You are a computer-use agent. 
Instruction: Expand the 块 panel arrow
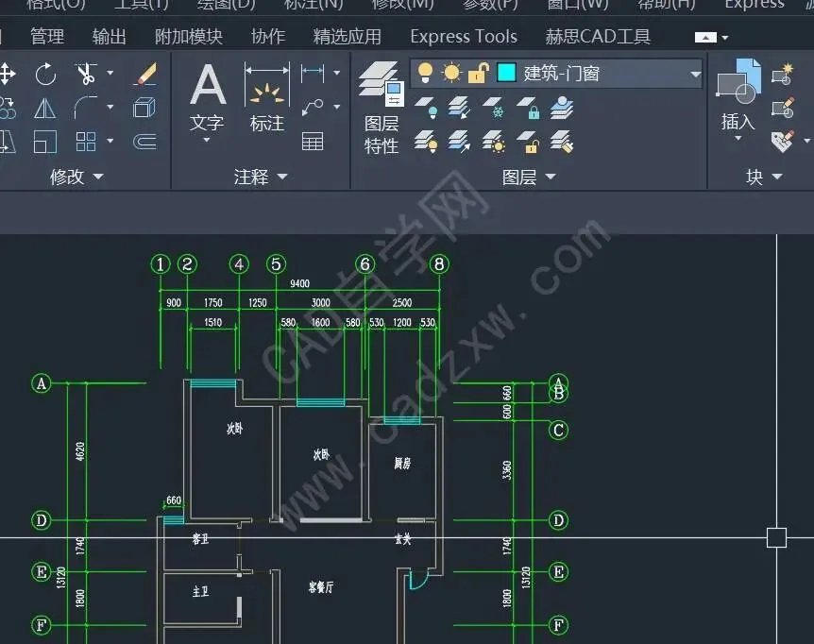tap(777, 177)
